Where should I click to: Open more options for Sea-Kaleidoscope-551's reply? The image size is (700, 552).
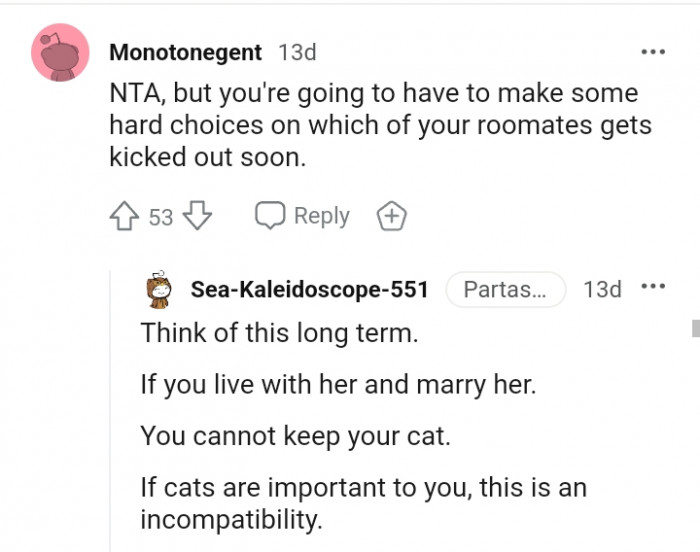[652, 288]
